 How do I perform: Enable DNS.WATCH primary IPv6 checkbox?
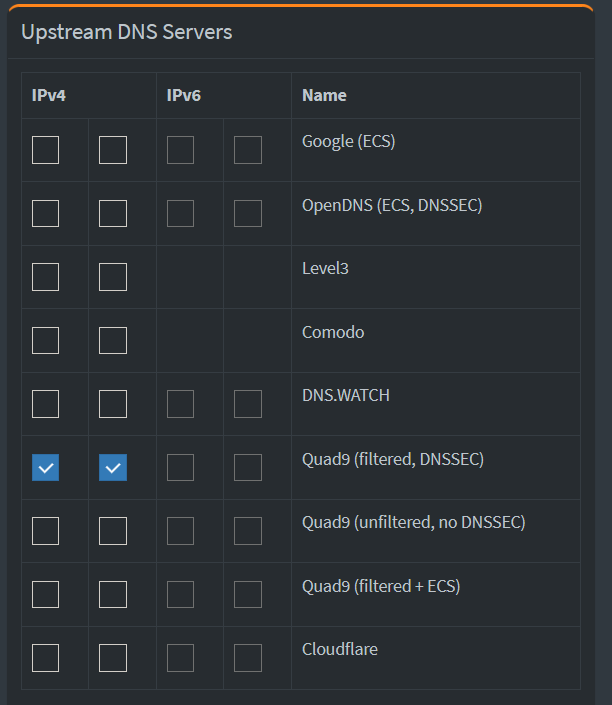coord(180,404)
